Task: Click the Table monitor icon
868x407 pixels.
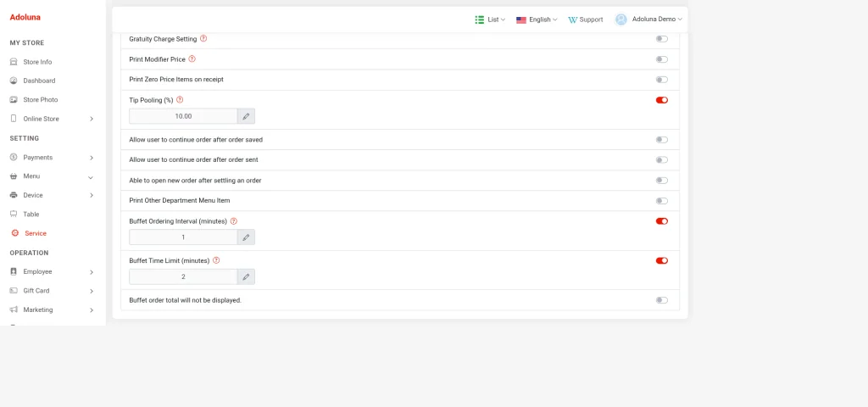Action: coord(14,214)
